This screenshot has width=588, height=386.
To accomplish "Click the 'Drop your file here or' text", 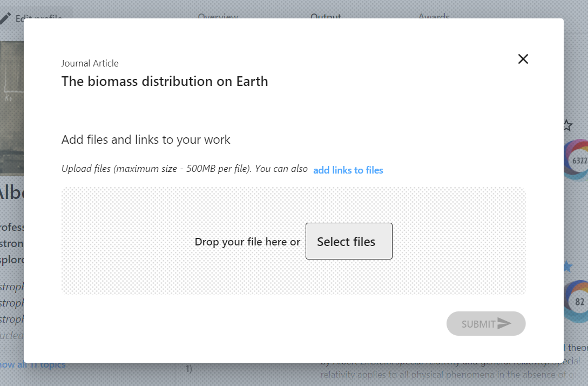I will pyautogui.click(x=247, y=242).
